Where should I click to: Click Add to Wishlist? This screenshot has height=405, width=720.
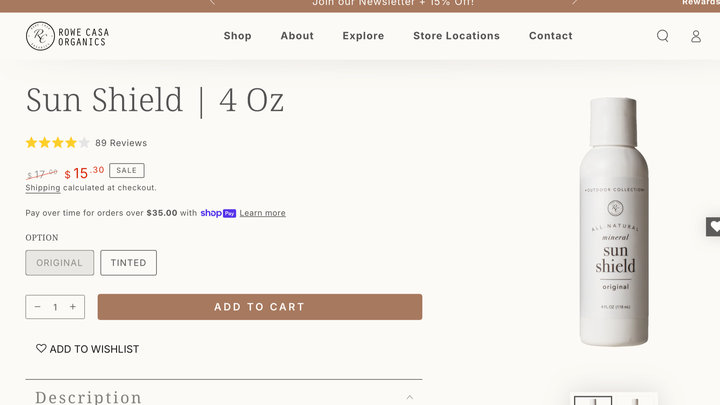click(87, 349)
